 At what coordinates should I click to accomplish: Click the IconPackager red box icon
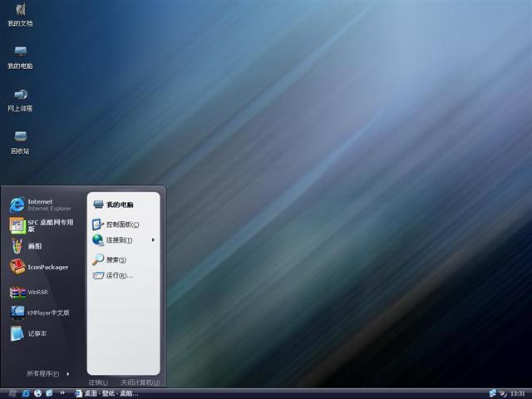pyautogui.click(x=17, y=267)
